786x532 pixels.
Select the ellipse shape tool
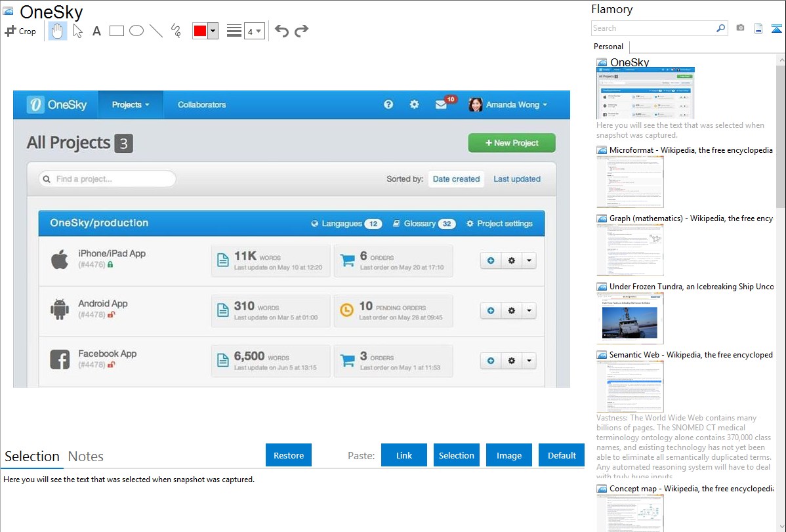pos(136,31)
